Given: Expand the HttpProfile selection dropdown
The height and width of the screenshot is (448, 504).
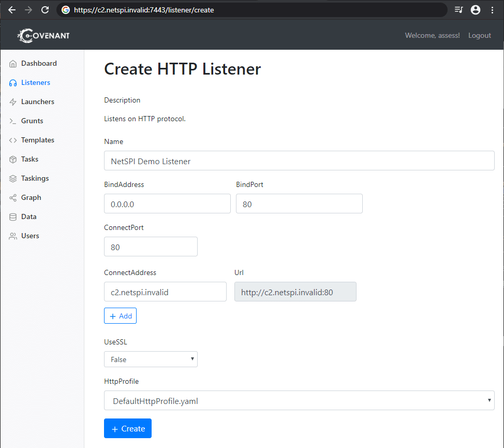Looking at the screenshot, I should tap(299, 400).
